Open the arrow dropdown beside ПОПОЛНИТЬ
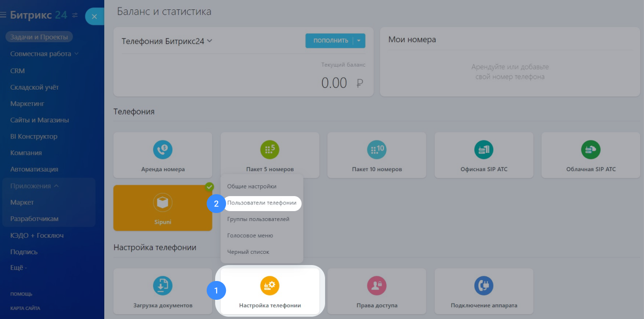Viewport: 644px width, 319px height. coord(359,40)
